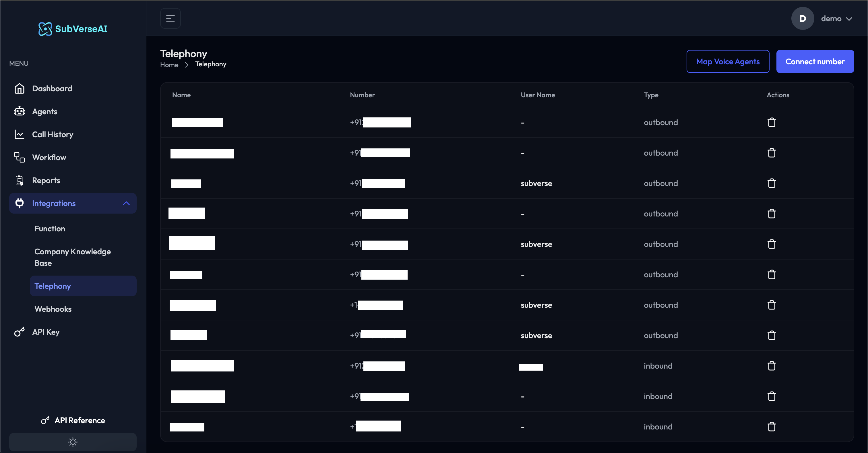Open Call History chart icon item

(x=20, y=134)
